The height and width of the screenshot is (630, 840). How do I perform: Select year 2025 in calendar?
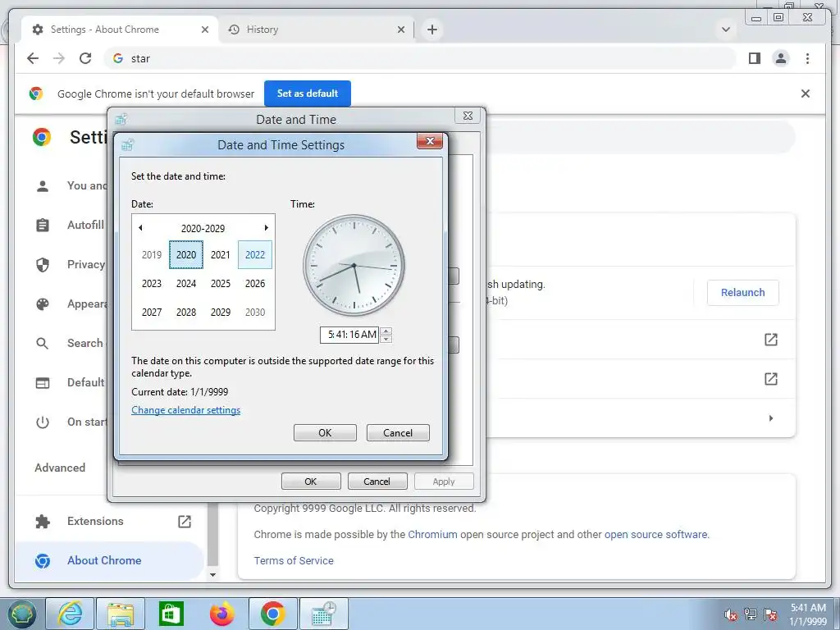[x=220, y=283]
